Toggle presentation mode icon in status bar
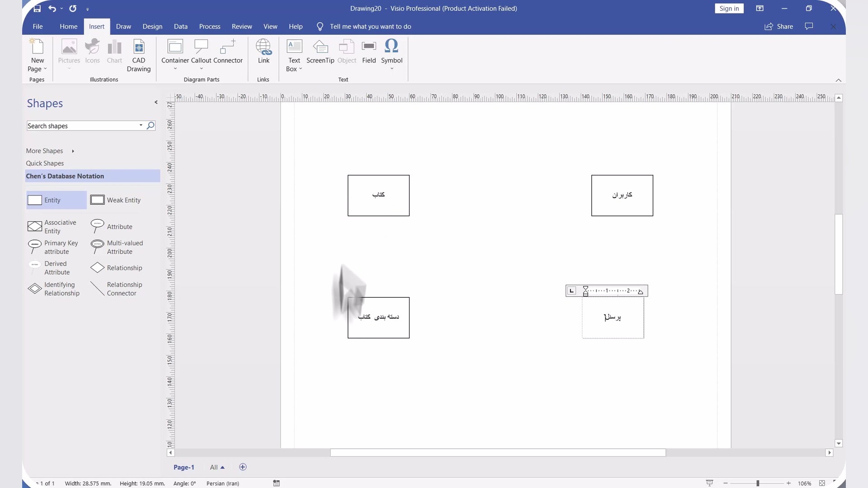Image resolution: width=868 pixels, height=488 pixels. coord(709,483)
